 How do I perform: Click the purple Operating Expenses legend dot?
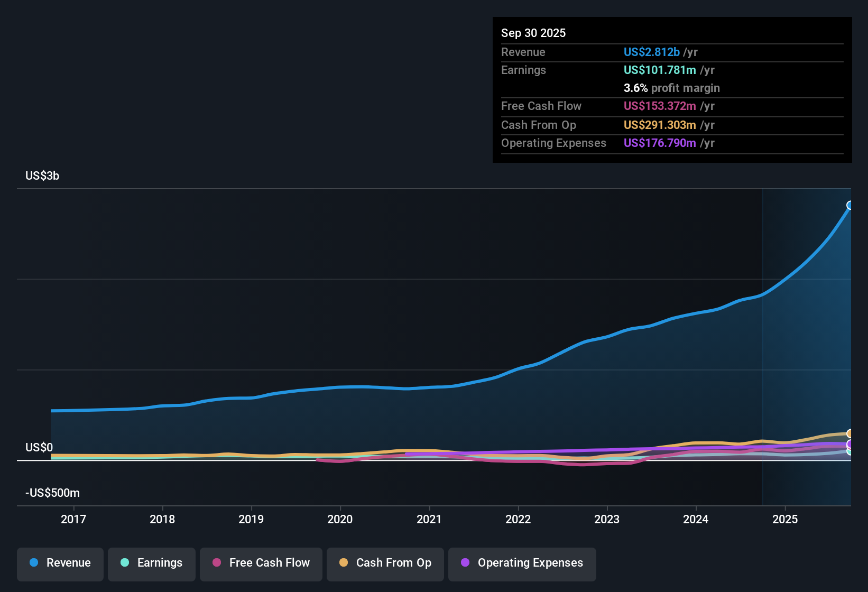point(465,563)
